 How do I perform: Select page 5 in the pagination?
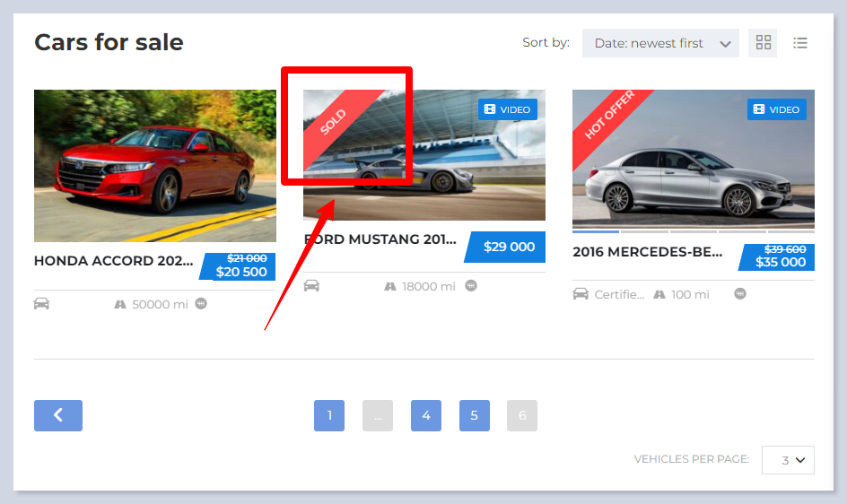tap(475, 415)
